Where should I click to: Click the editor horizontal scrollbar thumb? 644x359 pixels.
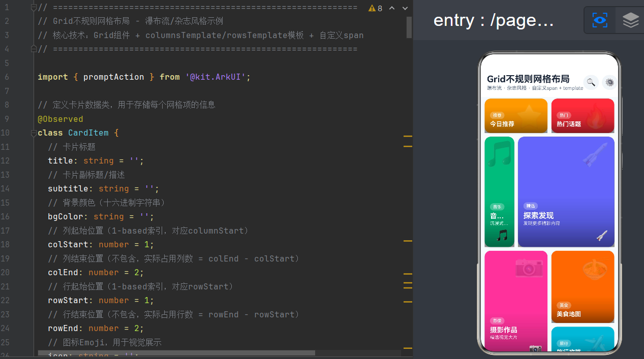coord(176,353)
